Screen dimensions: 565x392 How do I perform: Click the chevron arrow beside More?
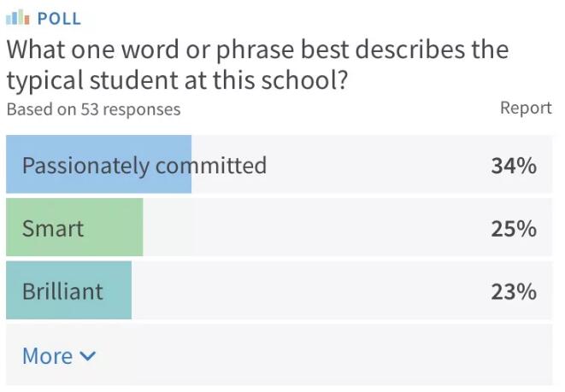click(87, 356)
